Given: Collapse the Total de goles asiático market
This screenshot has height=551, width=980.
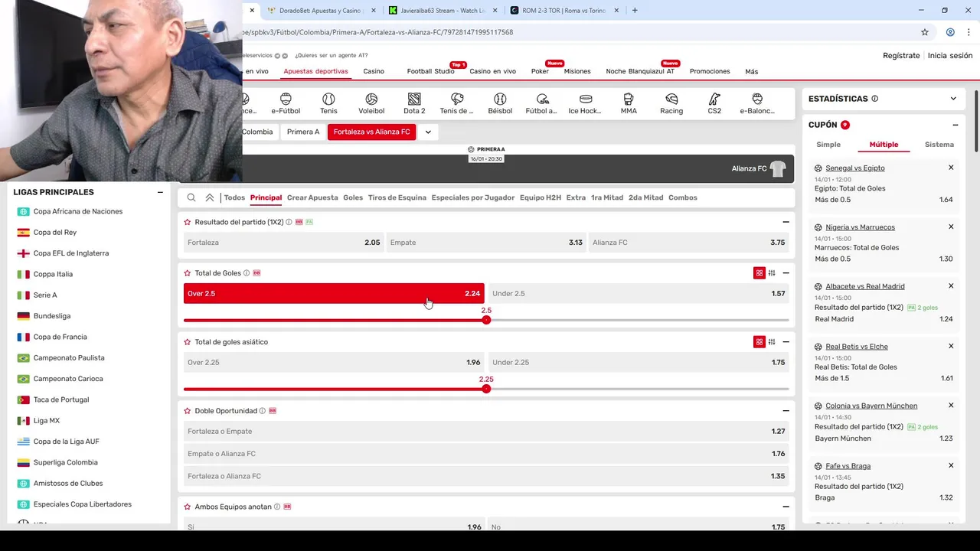Looking at the screenshot, I should point(786,342).
